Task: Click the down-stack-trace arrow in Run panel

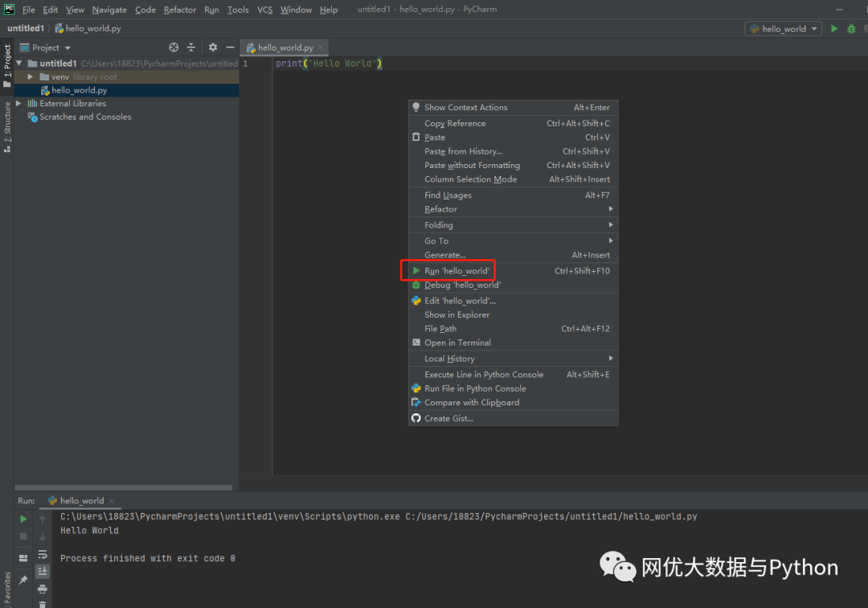Action: pyautogui.click(x=42, y=536)
